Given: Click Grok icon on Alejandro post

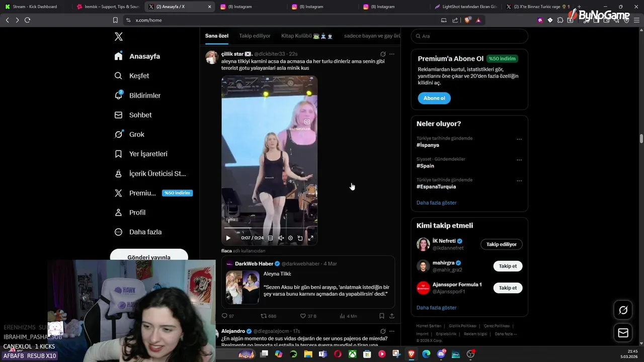Looking at the screenshot, I should click(383, 332).
